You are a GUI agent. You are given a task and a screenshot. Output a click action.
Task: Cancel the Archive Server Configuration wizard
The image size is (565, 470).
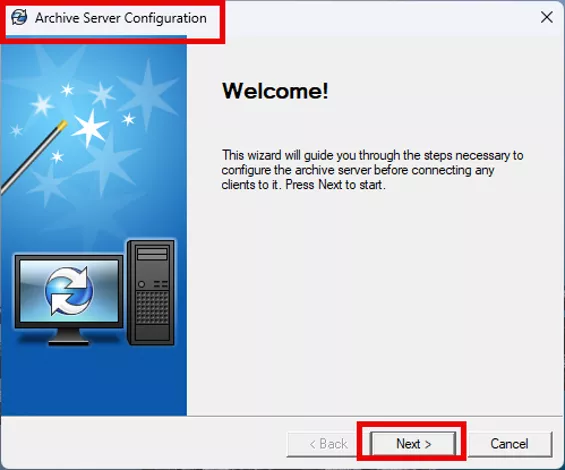coord(509,444)
